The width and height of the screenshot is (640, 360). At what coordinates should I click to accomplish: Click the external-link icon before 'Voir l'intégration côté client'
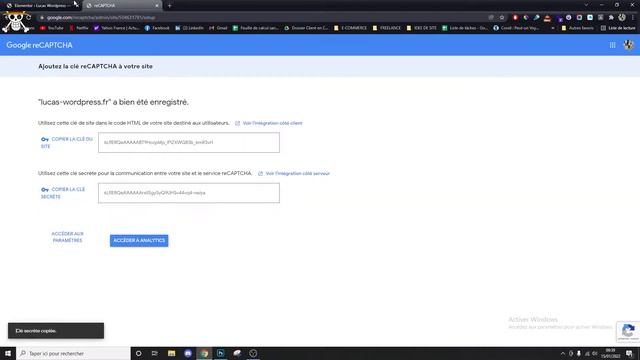(x=237, y=123)
